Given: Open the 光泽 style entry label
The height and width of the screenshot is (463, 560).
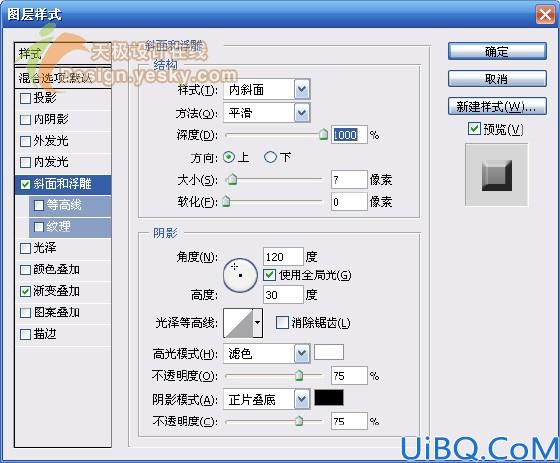Looking at the screenshot, I should [45, 248].
